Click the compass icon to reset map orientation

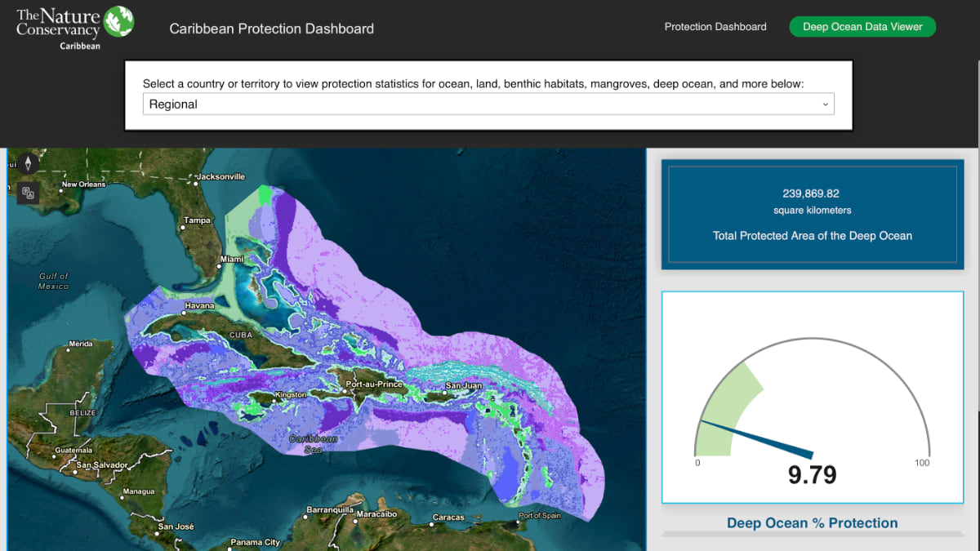(x=28, y=162)
